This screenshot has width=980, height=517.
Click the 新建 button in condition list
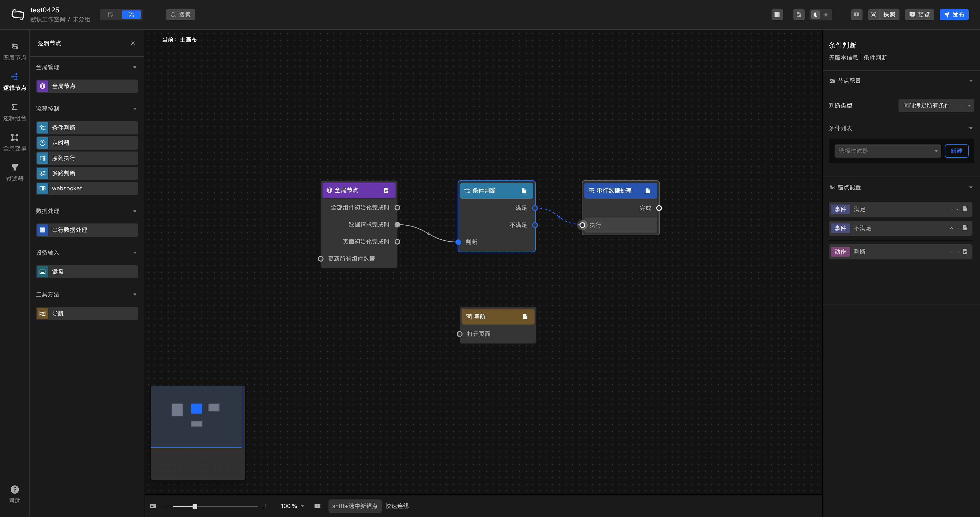956,151
